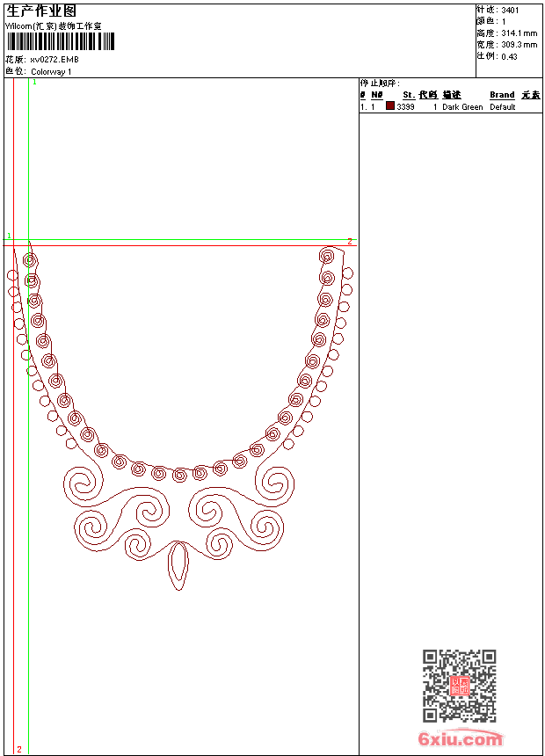
Task: Select the 'Default' brand cell
Action: click(x=503, y=107)
